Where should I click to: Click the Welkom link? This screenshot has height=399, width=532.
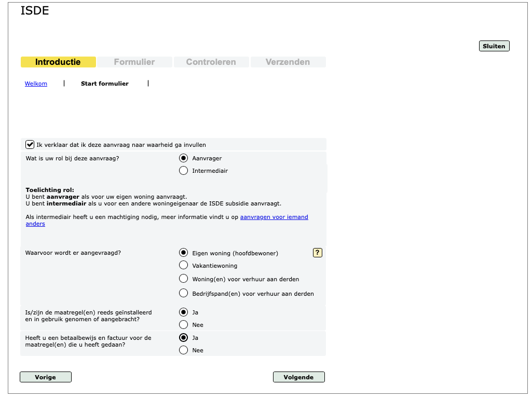[x=36, y=84]
